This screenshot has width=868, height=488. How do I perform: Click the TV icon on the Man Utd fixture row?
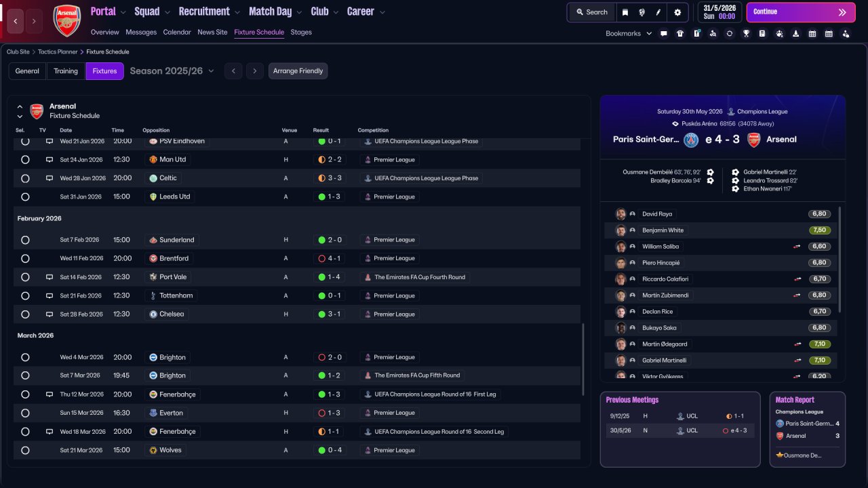[x=49, y=160]
